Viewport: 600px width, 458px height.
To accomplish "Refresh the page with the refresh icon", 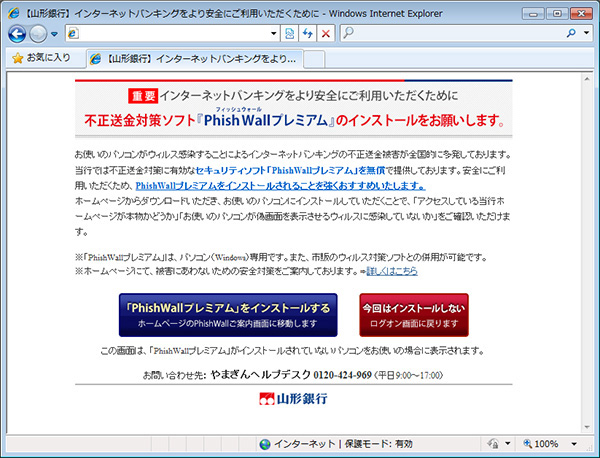I will [308, 34].
